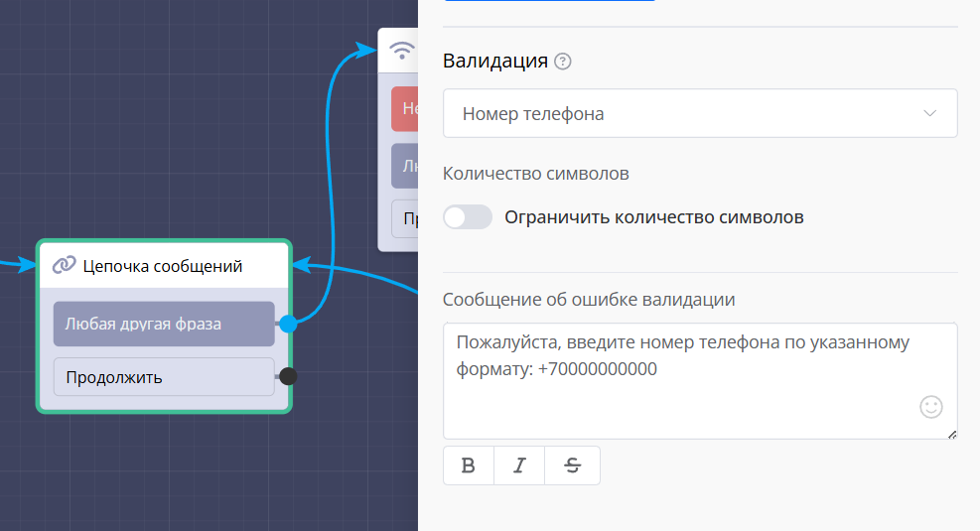Click the Wi-Fi icon on the top node
This screenshot has width=980, height=531.
401,50
